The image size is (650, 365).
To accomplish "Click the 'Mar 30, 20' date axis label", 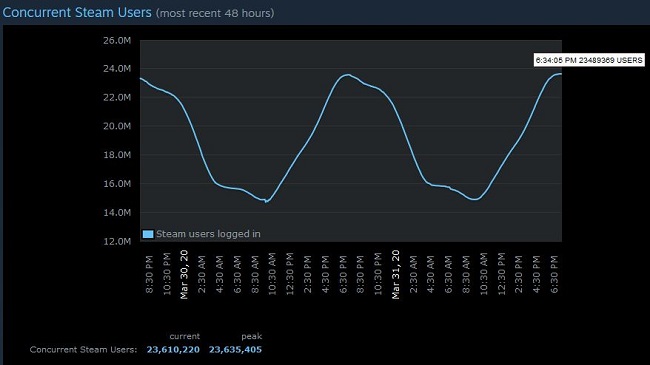I will click(184, 275).
